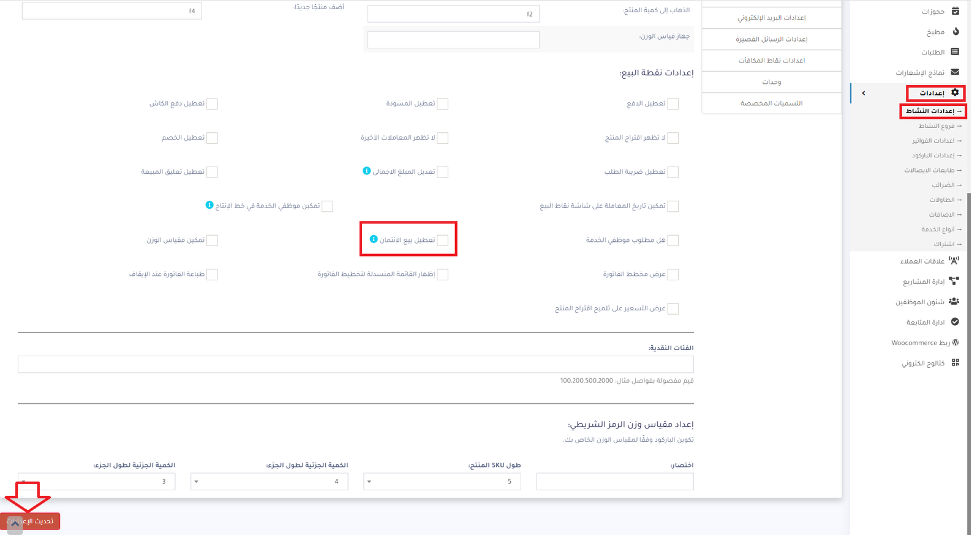
Task: Select the إعدادات gear icon
Action: pyautogui.click(x=955, y=93)
